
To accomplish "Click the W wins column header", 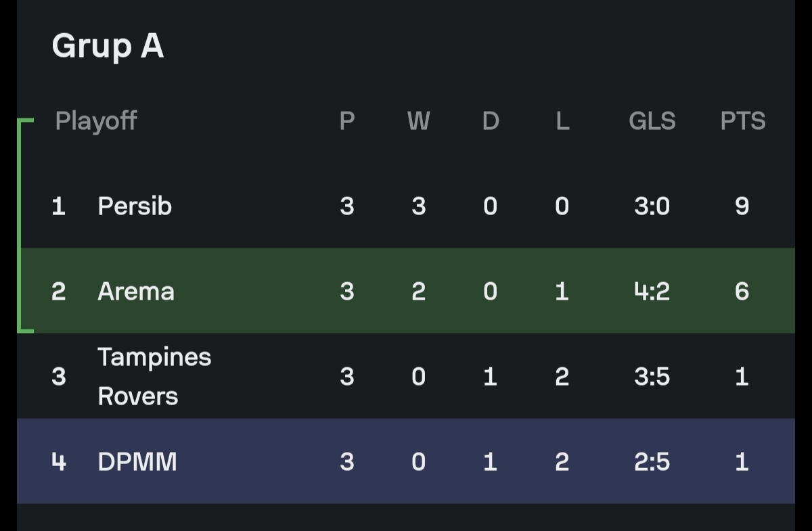I will [418, 121].
